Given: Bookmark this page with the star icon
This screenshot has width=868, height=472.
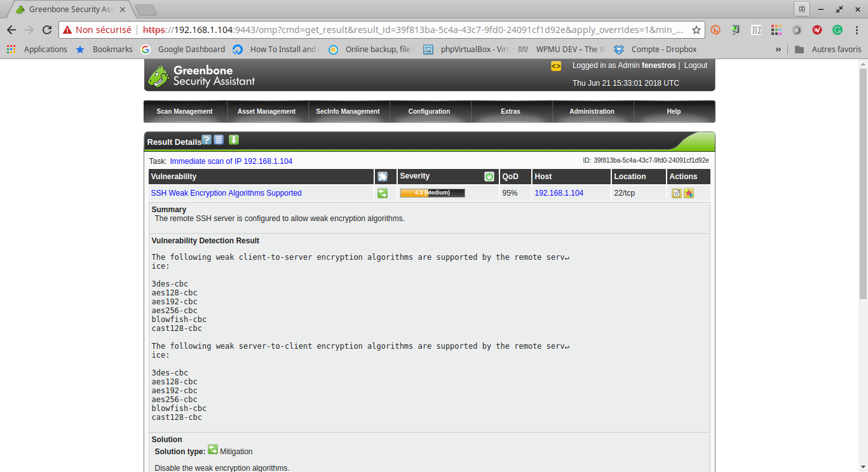Looking at the screenshot, I should point(696,30).
